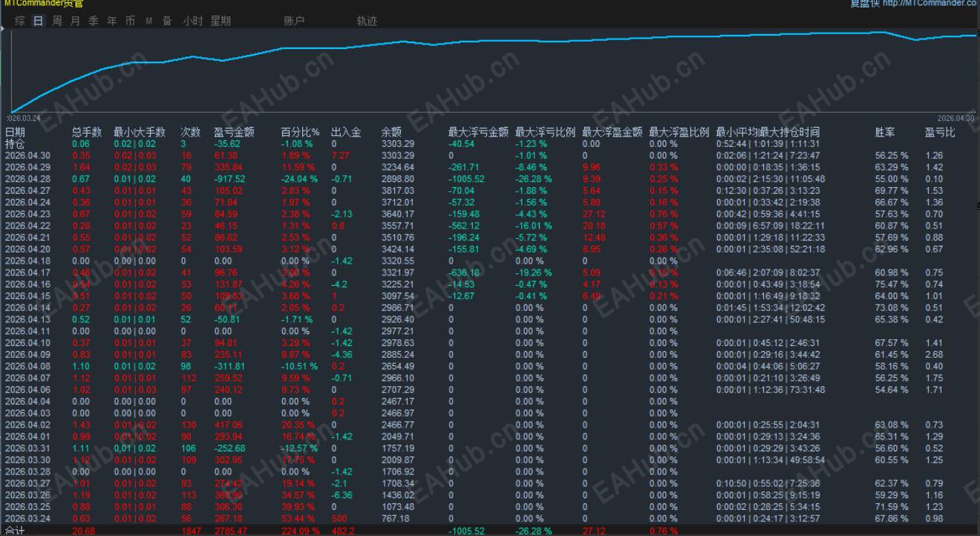Click the 日期 column header
The width and height of the screenshot is (980, 536).
tap(15, 132)
